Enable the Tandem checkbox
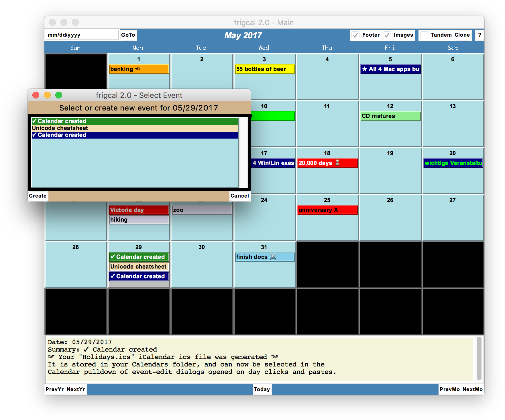Viewport: 505px width, 420px height. pos(424,35)
